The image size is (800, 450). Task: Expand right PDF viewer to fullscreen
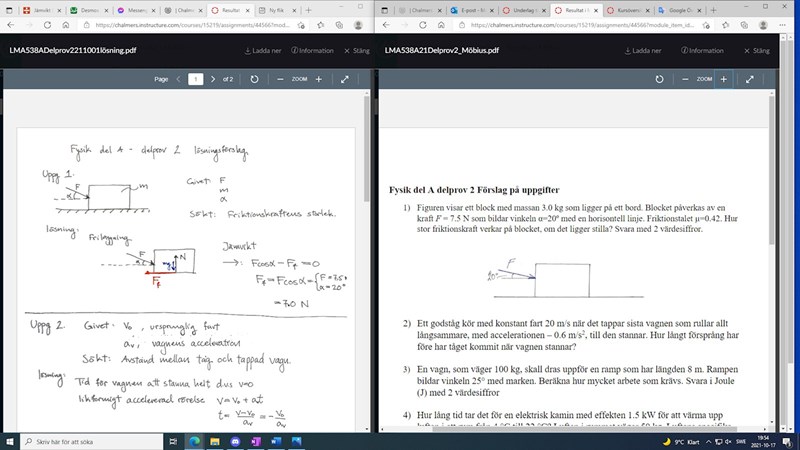[x=750, y=79]
